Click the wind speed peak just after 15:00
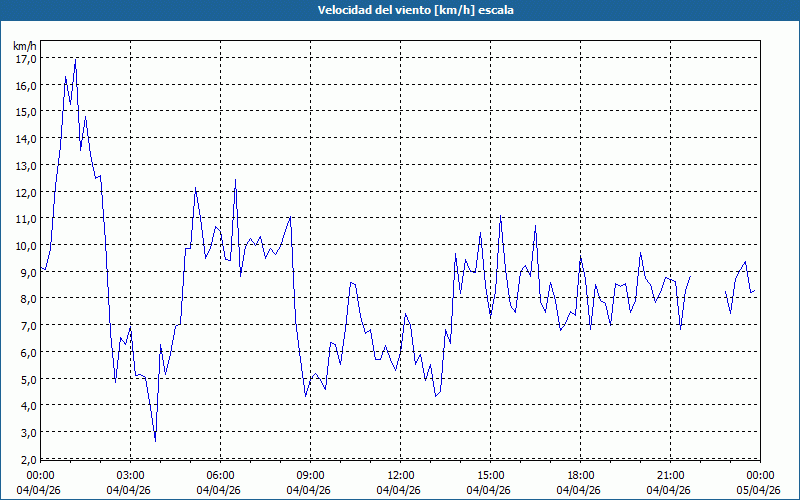 tap(500, 217)
